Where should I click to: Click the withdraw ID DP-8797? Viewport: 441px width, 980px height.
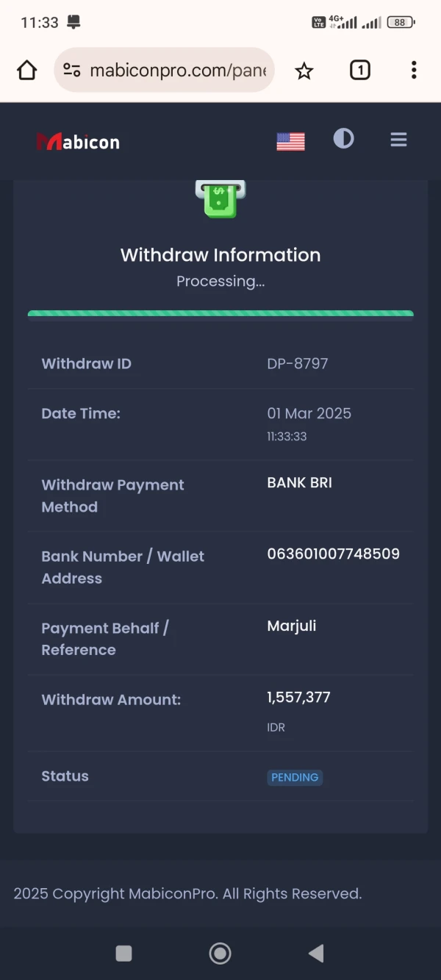point(298,363)
